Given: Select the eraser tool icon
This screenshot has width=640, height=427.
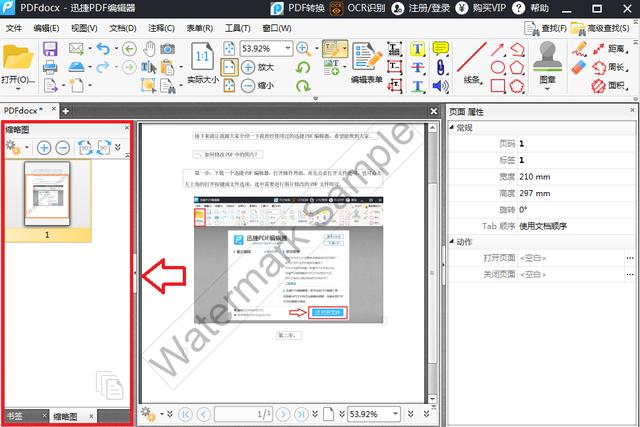Looking at the screenshot, I should [x=579, y=68].
